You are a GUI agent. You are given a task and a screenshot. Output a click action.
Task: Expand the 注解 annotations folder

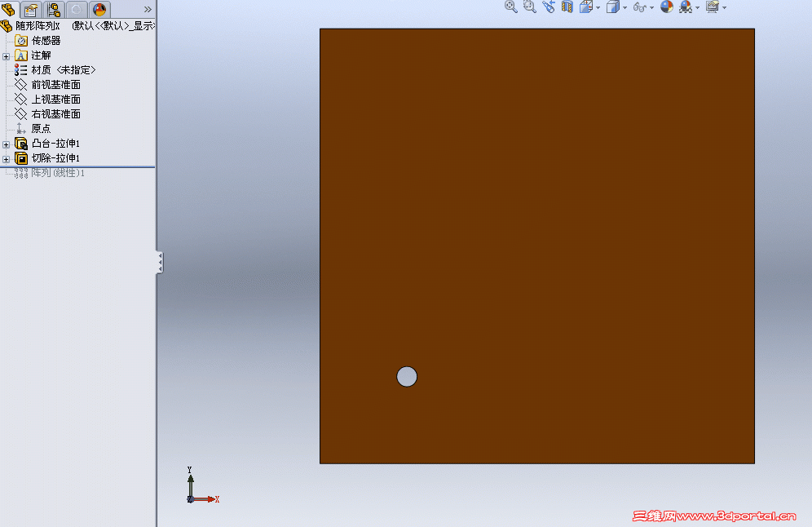[6, 55]
